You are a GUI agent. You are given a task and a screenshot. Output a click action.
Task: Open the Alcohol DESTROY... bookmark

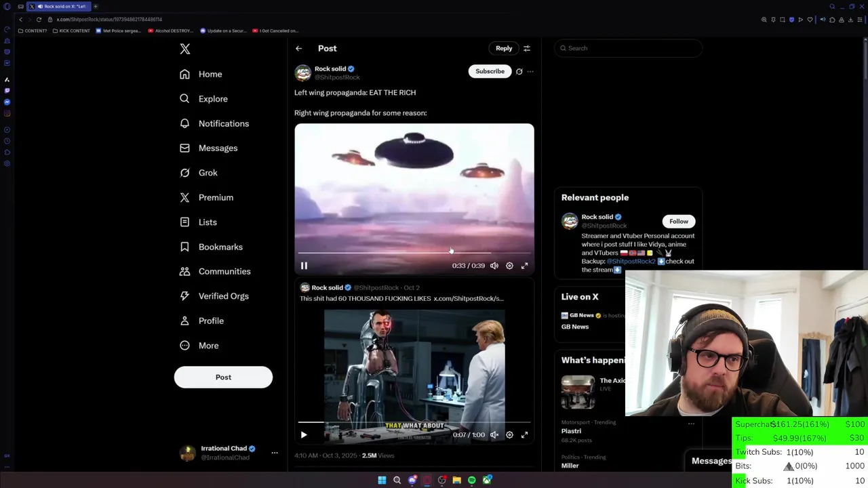[170, 30]
